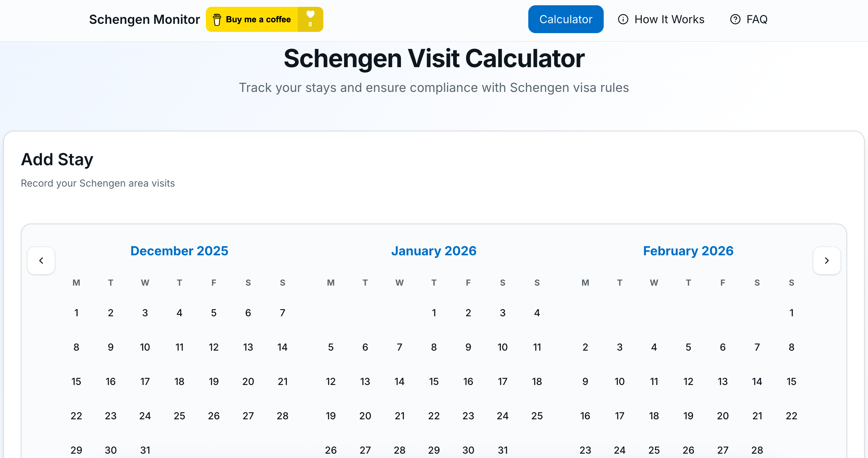Click the December 2025 month heading

pos(179,251)
